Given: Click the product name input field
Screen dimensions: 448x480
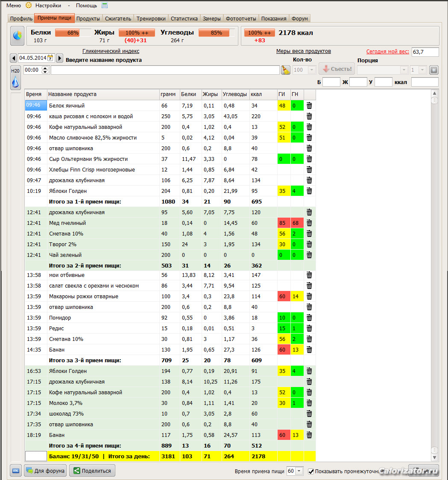Looking at the screenshot, I should (x=165, y=70).
